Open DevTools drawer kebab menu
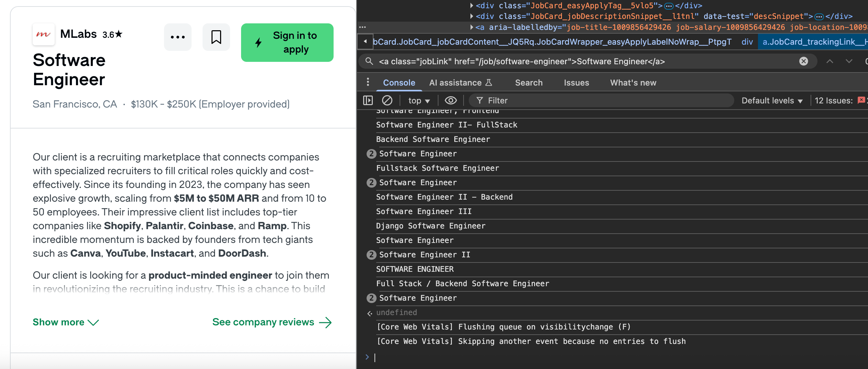Image resolution: width=868 pixels, height=369 pixels. pyautogui.click(x=368, y=82)
